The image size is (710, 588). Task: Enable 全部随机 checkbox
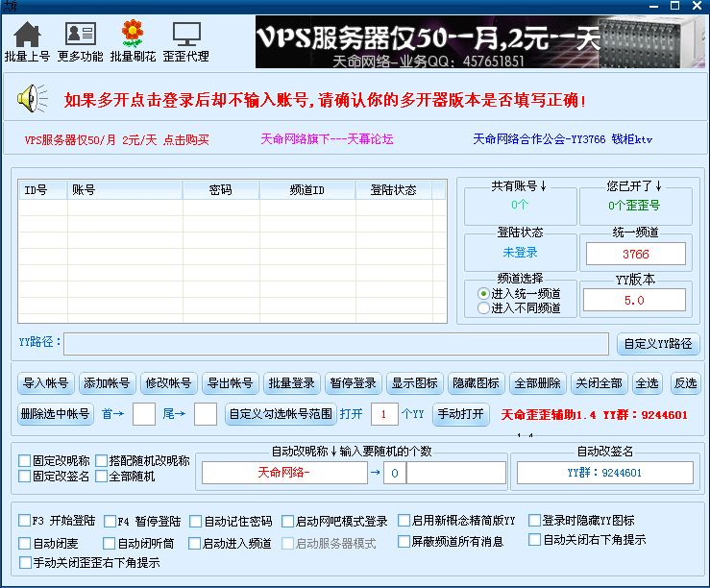(102, 477)
